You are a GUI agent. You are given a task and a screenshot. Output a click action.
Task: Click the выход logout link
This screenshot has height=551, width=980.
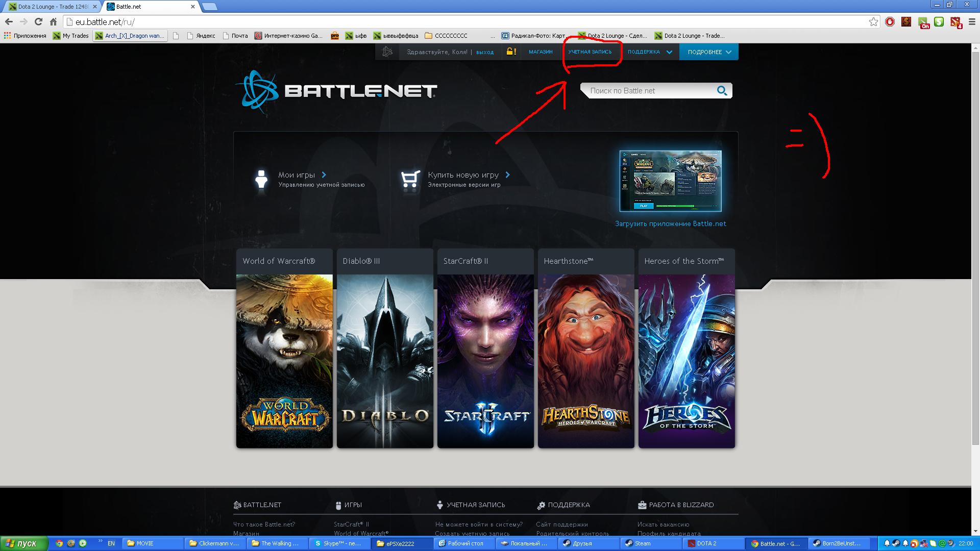pos(485,52)
